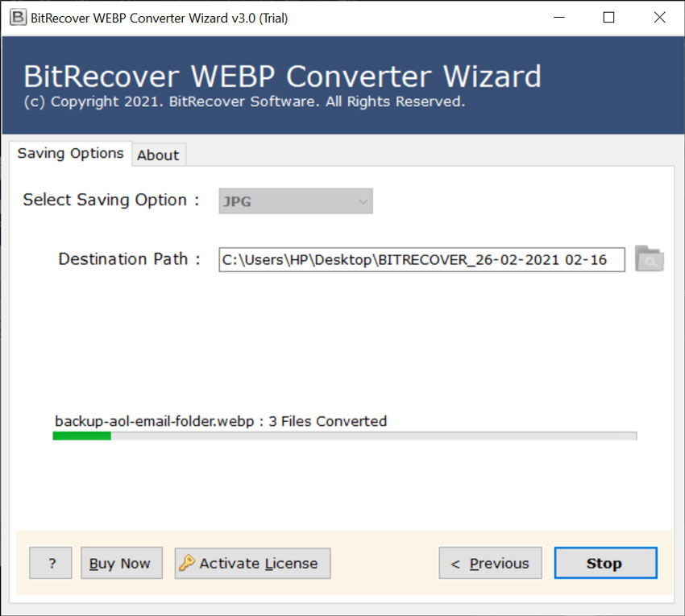
Task: Maximize the WEBP Converter window
Action: pos(608,18)
